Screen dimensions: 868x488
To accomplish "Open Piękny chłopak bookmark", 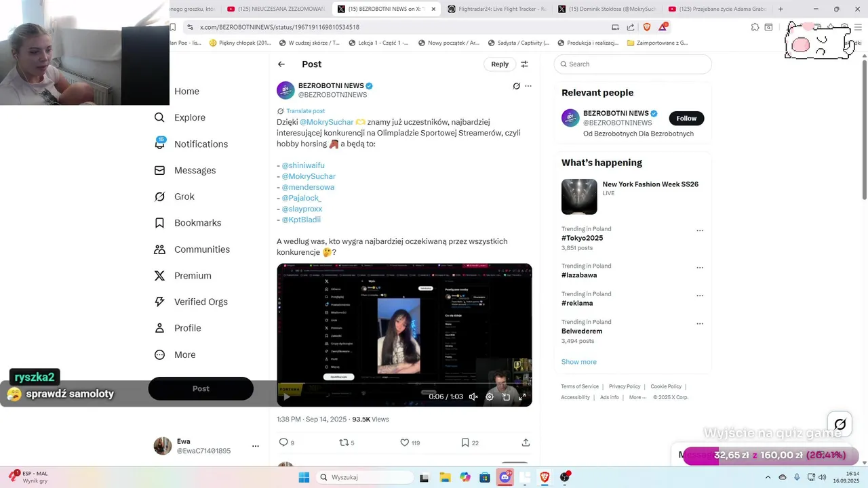I will click(x=240, y=43).
